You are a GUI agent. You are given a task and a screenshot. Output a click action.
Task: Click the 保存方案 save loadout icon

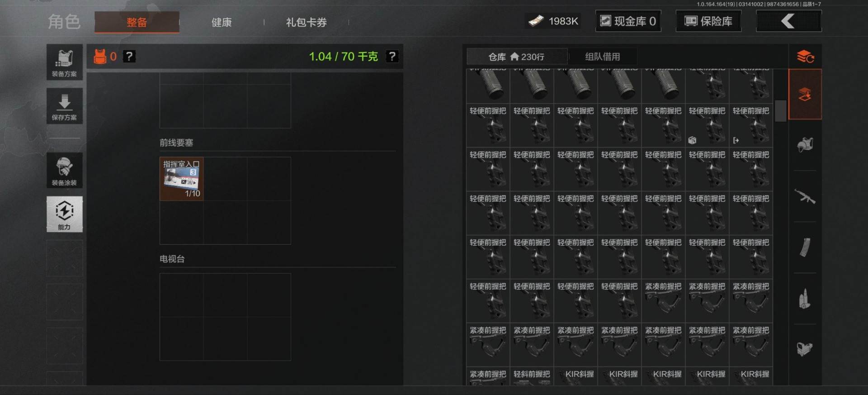(64, 106)
